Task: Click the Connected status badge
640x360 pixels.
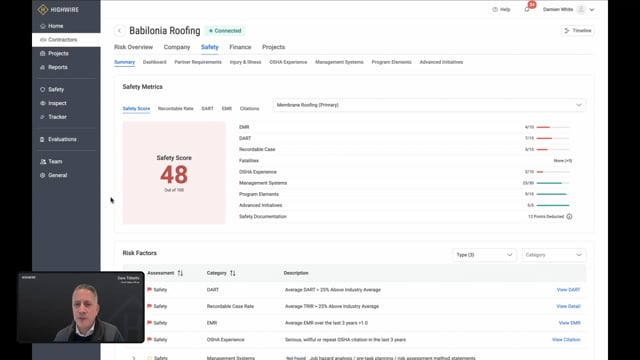Action: click(x=225, y=31)
